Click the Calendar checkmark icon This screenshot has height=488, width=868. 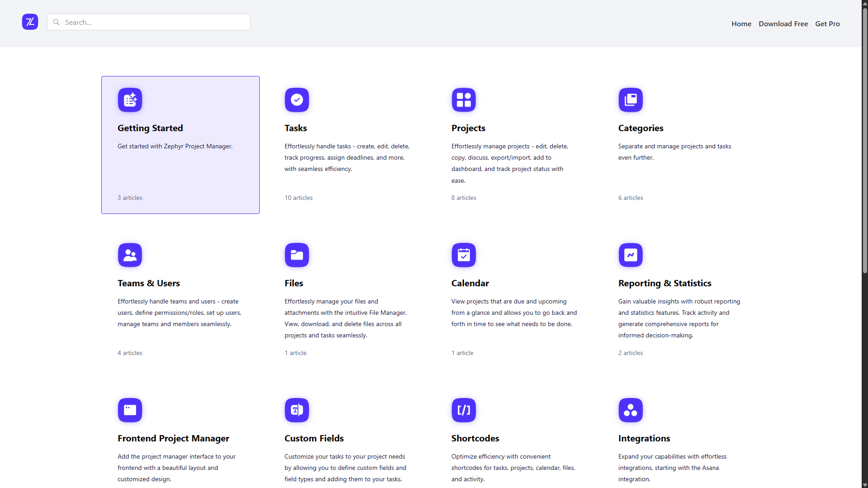point(464,255)
